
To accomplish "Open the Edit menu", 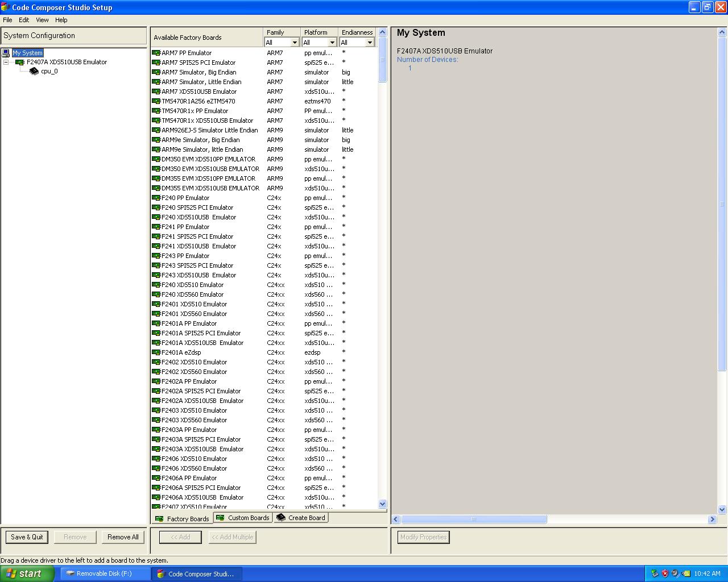I will [x=24, y=20].
